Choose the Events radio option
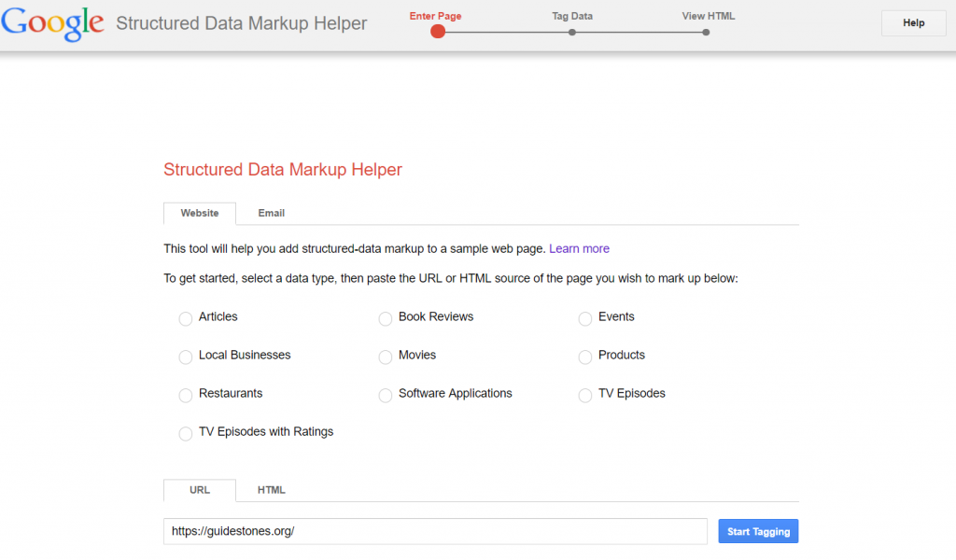This screenshot has width=956, height=560. click(585, 318)
